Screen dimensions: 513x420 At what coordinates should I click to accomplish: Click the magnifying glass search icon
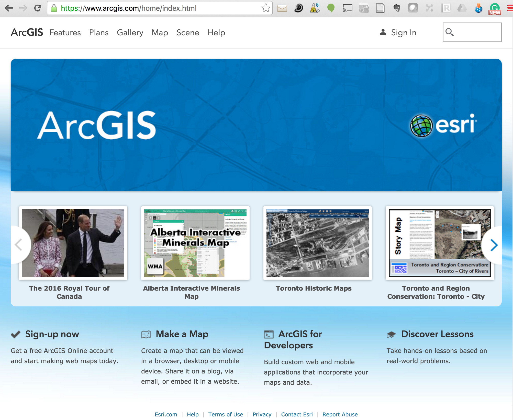(450, 32)
